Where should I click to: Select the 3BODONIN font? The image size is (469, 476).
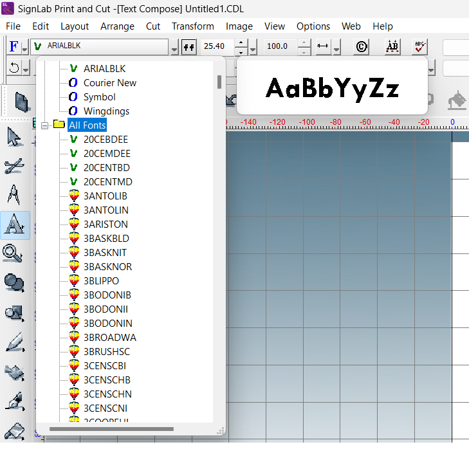pyautogui.click(x=108, y=324)
